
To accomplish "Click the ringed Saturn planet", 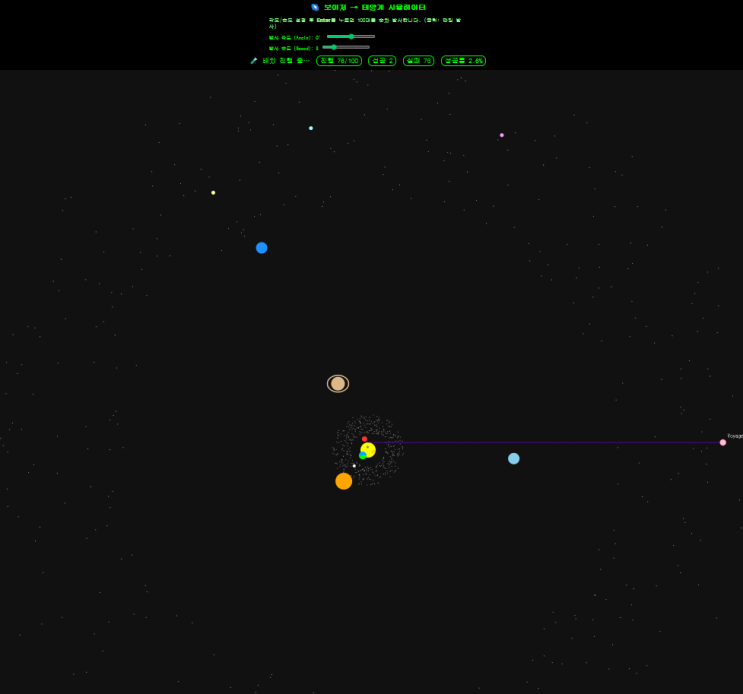I will [x=338, y=384].
